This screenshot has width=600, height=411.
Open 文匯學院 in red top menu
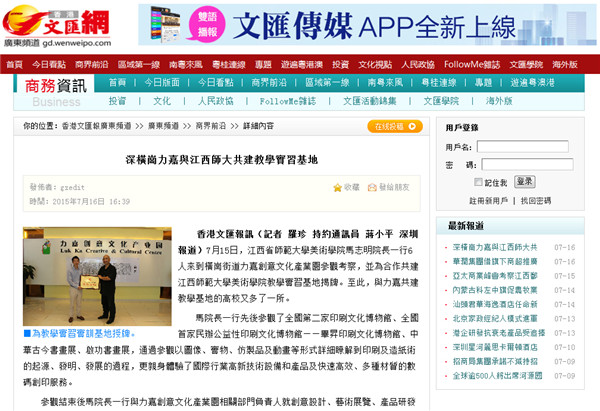click(x=526, y=65)
